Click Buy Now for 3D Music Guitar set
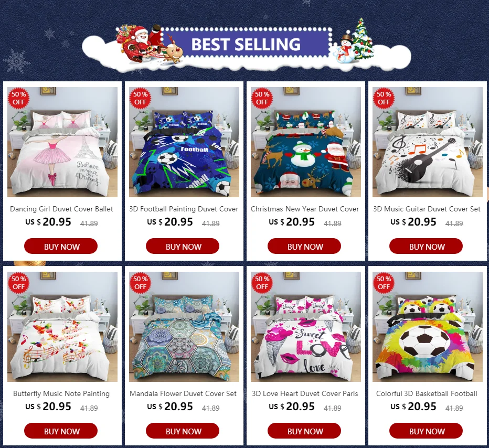The image size is (489, 448). [426, 246]
